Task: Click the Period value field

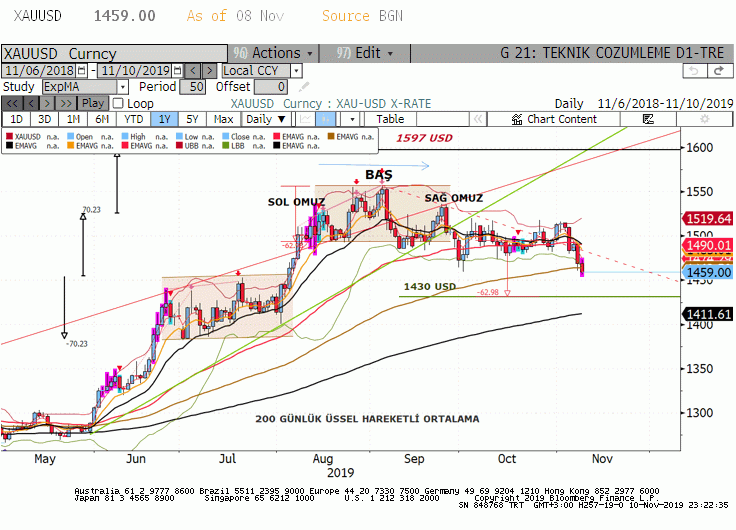Action: [192, 87]
